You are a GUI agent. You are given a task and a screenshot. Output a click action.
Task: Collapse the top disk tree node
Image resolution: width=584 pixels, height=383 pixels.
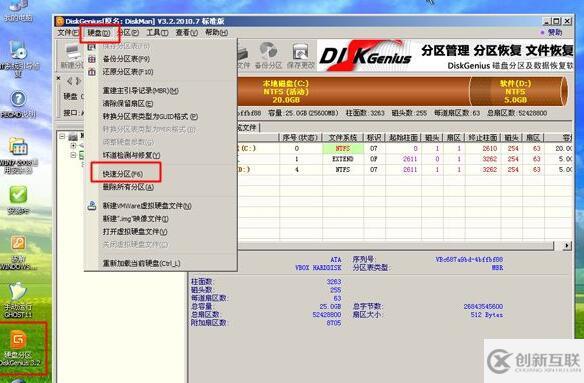62,136
